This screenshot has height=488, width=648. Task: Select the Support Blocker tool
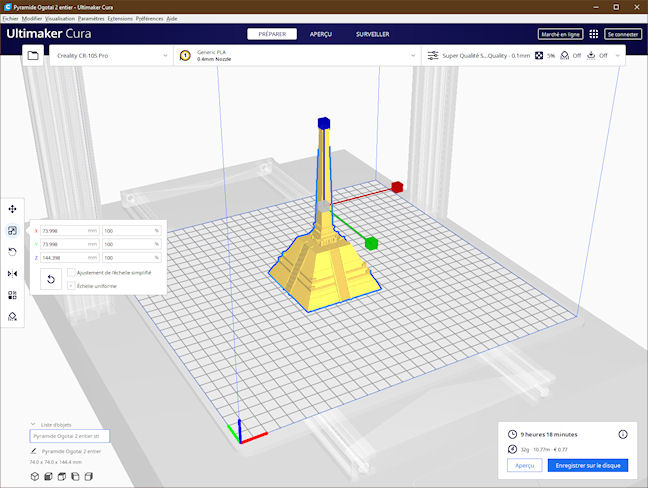[x=13, y=316]
